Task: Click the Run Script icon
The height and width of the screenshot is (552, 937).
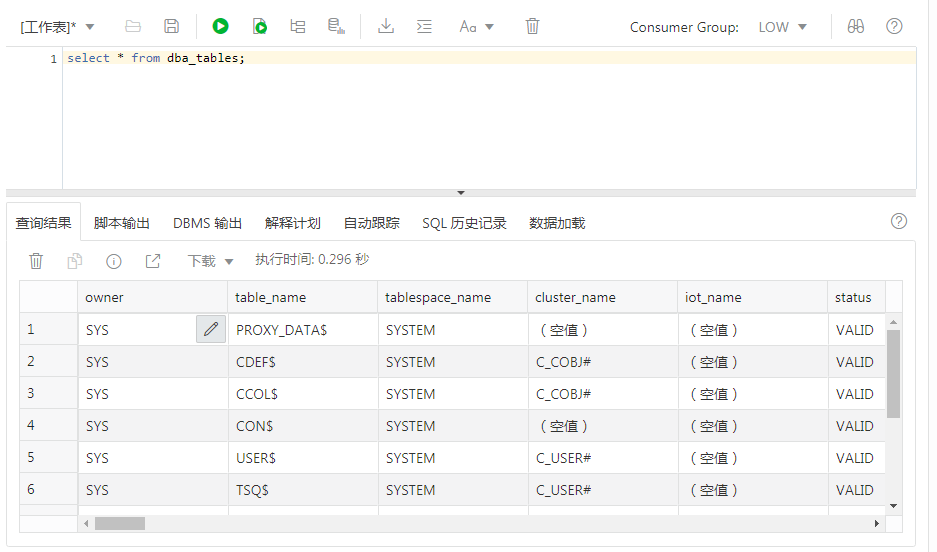Action: point(260,27)
